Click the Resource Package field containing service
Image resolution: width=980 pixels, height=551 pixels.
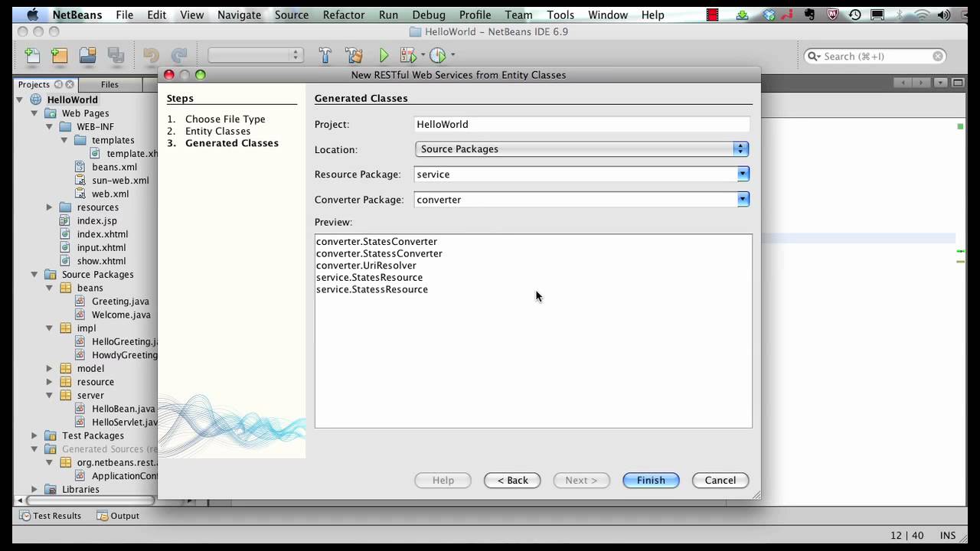click(x=576, y=174)
